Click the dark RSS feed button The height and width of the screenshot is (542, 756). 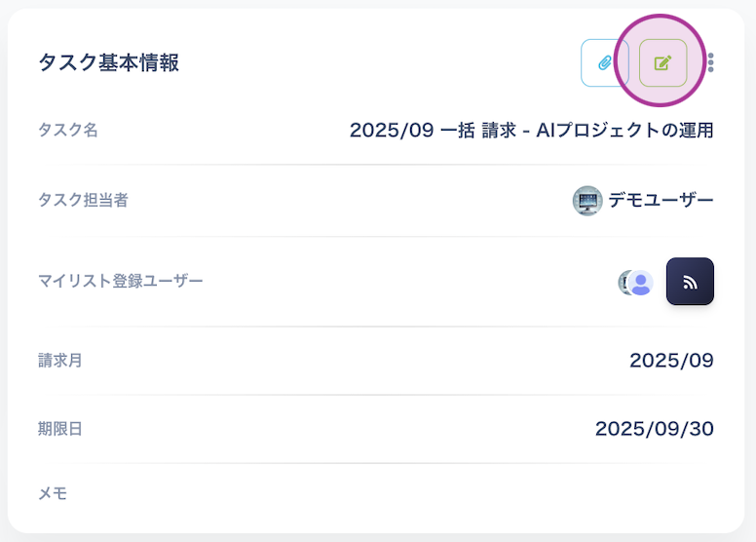690,282
